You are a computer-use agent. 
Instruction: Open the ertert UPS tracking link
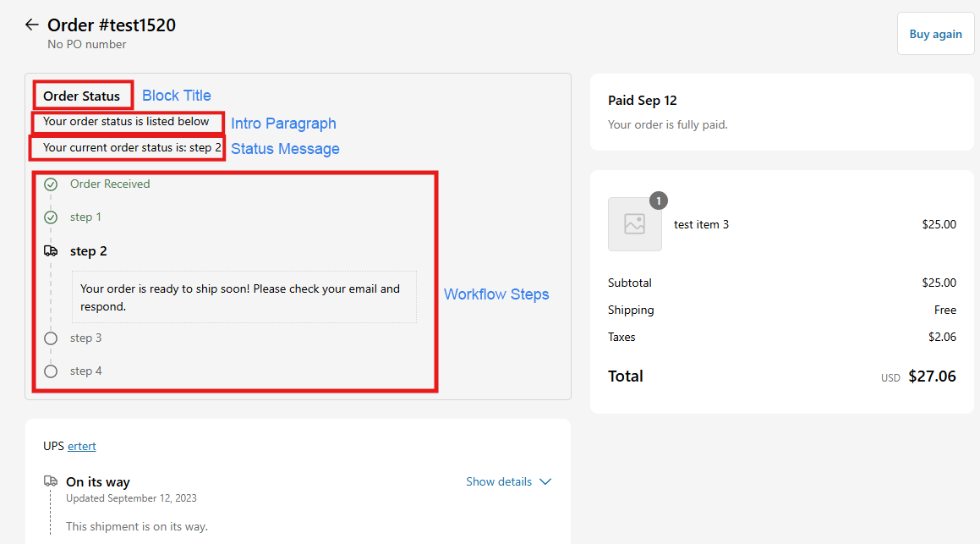[x=82, y=446]
